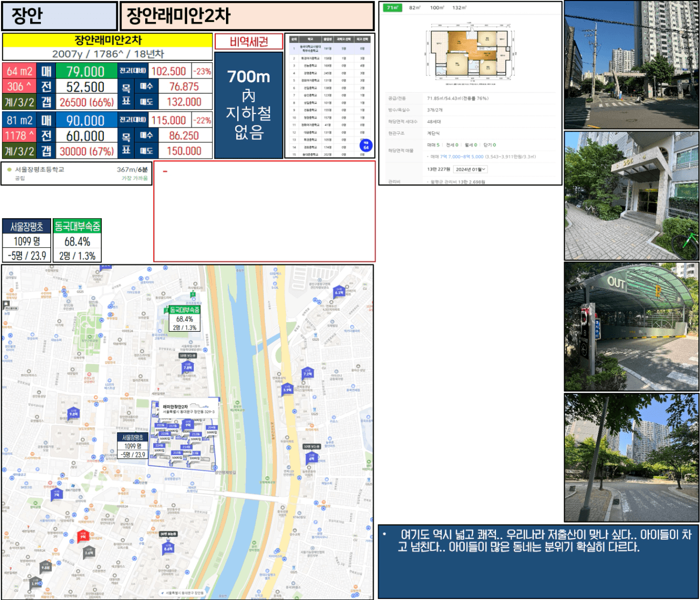
Task: Open the apartment gate street photo
Action: 631,65
